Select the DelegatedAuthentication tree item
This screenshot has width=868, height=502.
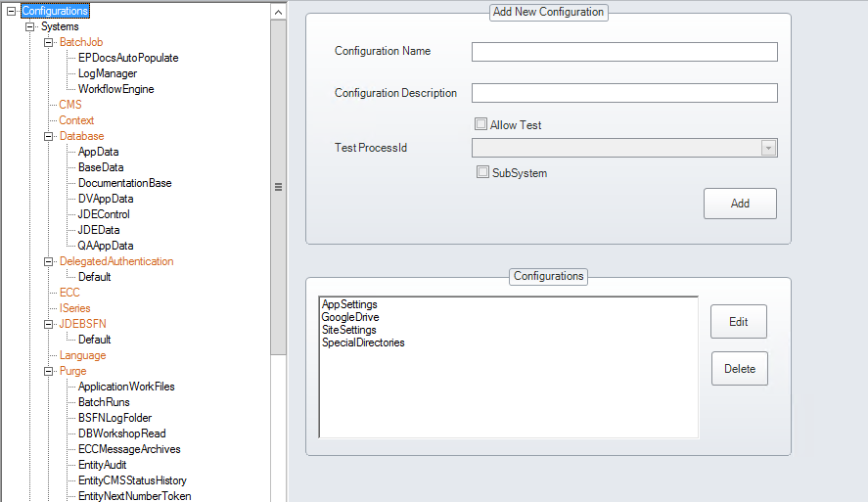(x=116, y=261)
